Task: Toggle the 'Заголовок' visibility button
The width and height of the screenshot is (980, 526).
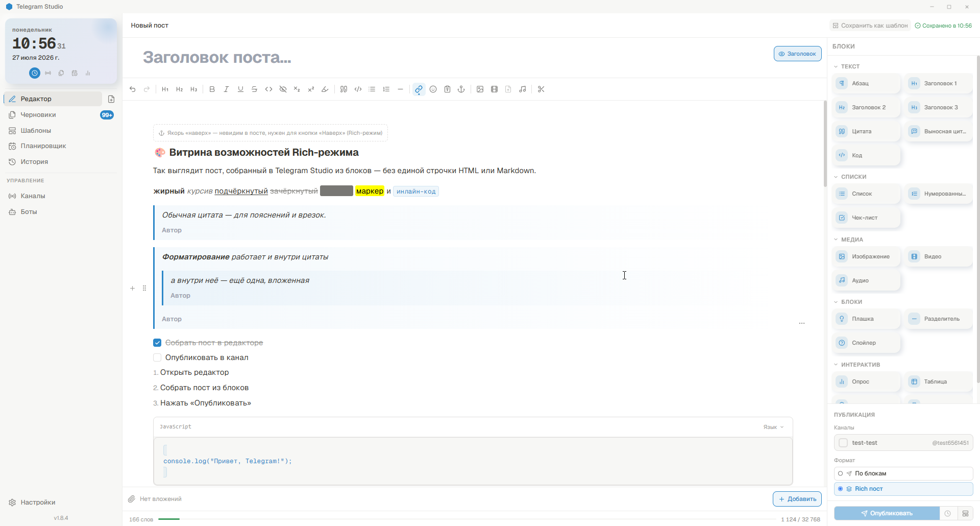Action: pos(797,54)
